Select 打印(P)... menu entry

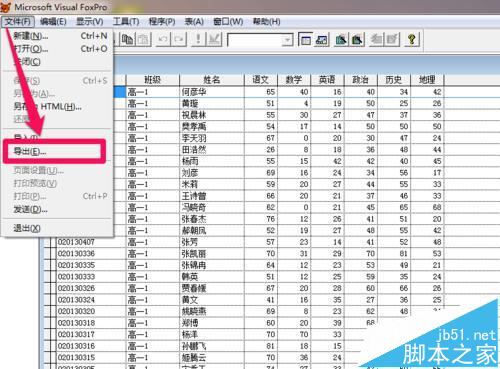[x=57, y=196]
